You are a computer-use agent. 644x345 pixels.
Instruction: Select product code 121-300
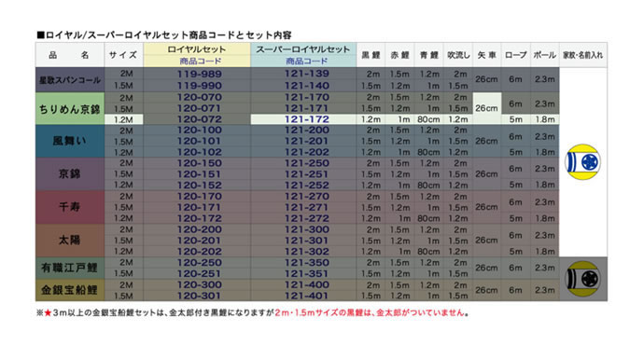click(x=307, y=229)
